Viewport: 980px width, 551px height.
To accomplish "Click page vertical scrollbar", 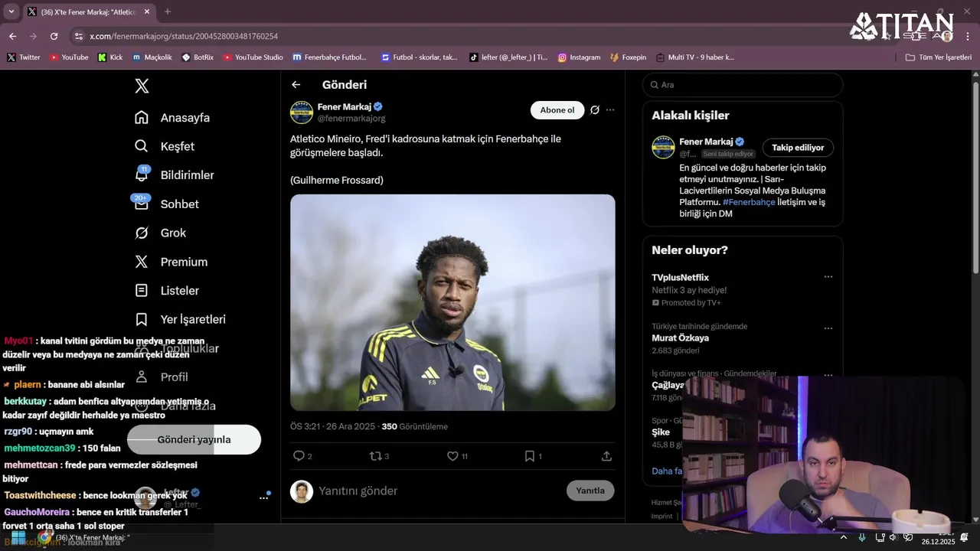I will (x=975, y=176).
